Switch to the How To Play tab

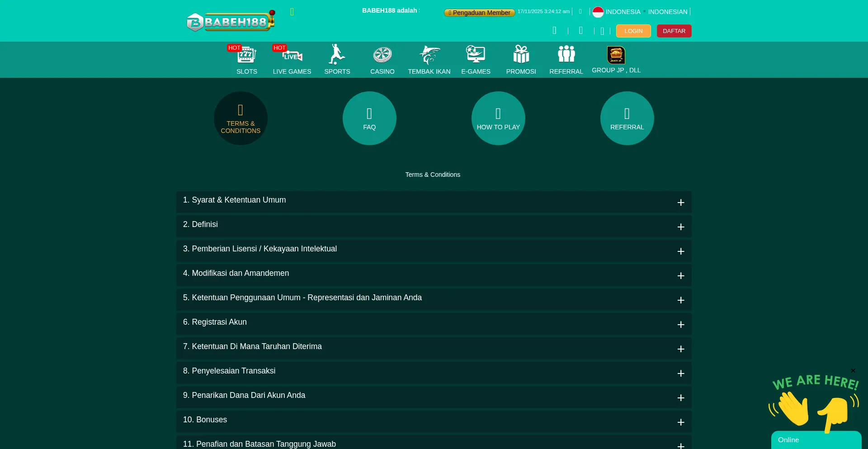coord(498,118)
